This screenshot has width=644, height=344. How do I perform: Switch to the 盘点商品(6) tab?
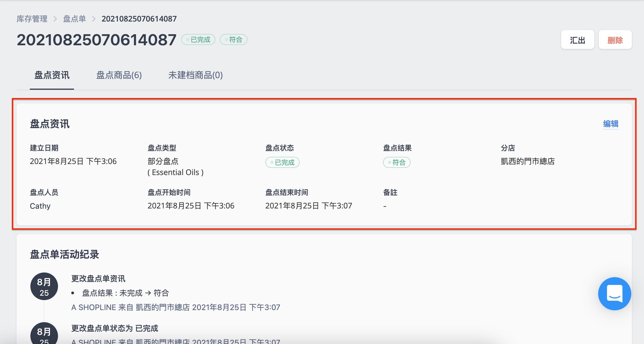119,75
